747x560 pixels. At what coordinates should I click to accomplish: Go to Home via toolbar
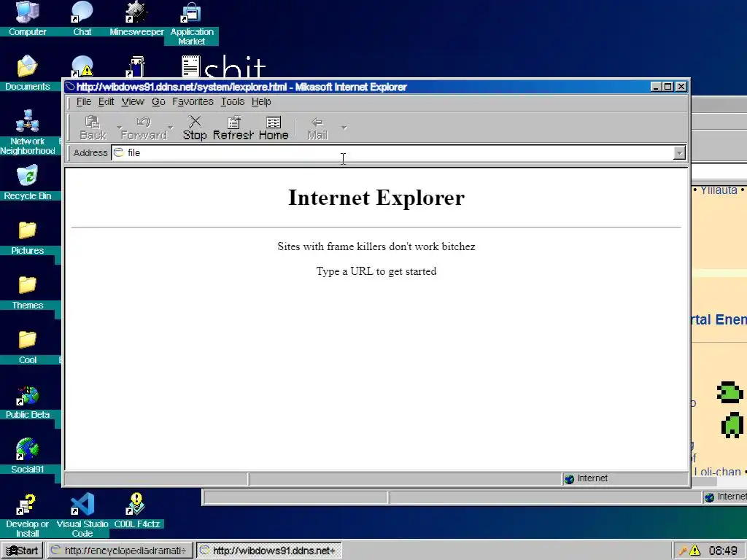[274, 128]
